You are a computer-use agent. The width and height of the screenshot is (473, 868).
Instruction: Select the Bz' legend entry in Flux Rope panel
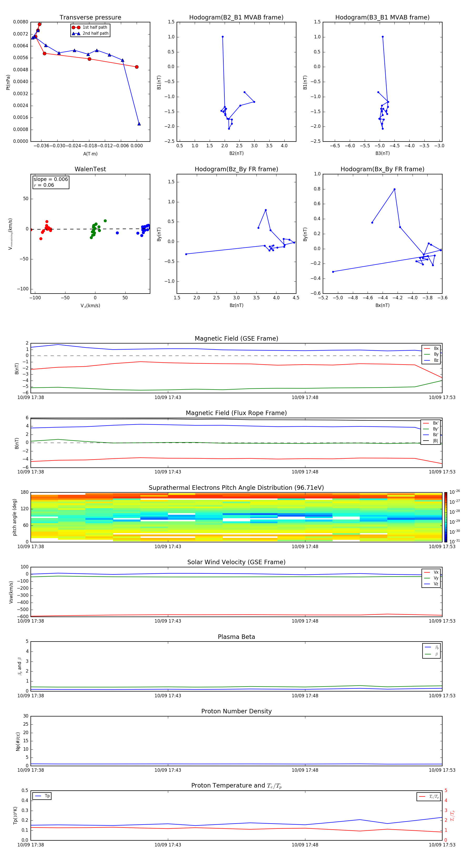click(x=431, y=435)
